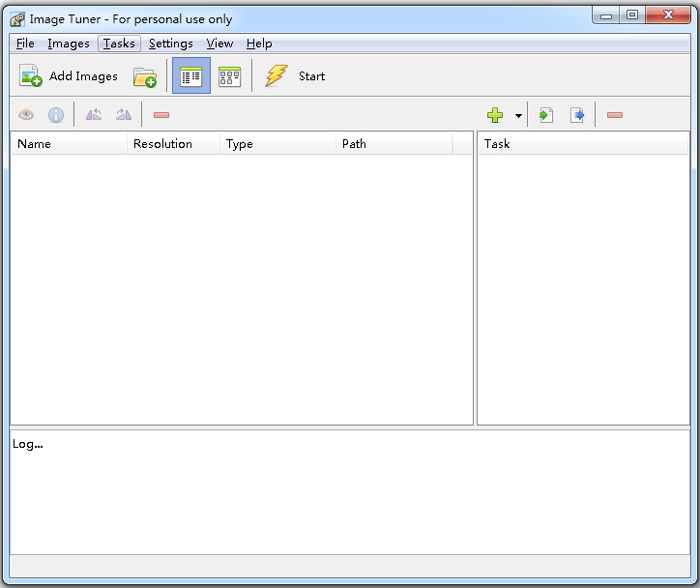
Task: Click the Start text label
Action: tap(311, 76)
